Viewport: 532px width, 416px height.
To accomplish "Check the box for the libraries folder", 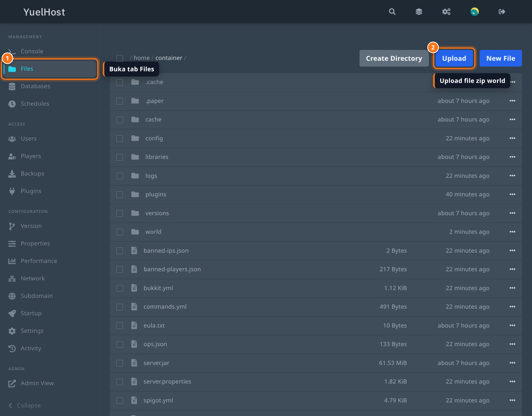I will tap(120, 157).
